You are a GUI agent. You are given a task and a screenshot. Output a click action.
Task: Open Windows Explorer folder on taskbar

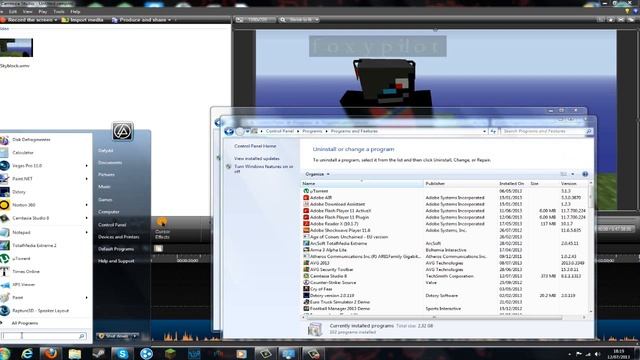click(x=74, y=353)
